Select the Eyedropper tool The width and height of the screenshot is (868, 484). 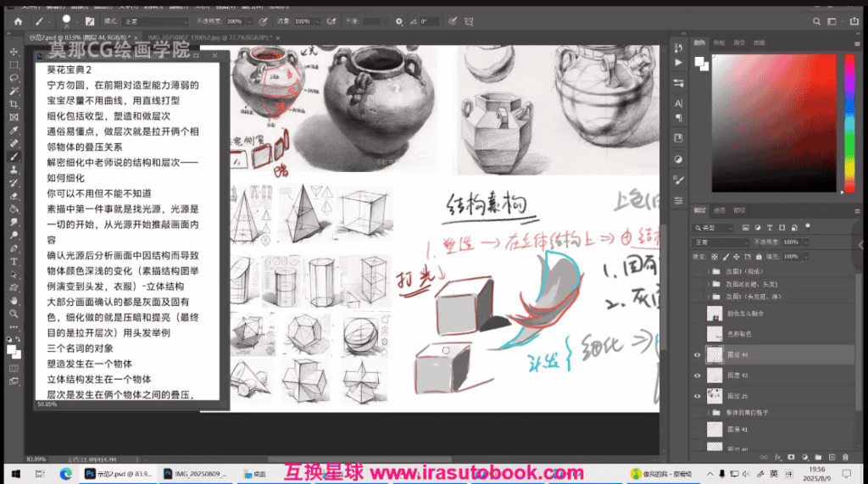(14, 131)
